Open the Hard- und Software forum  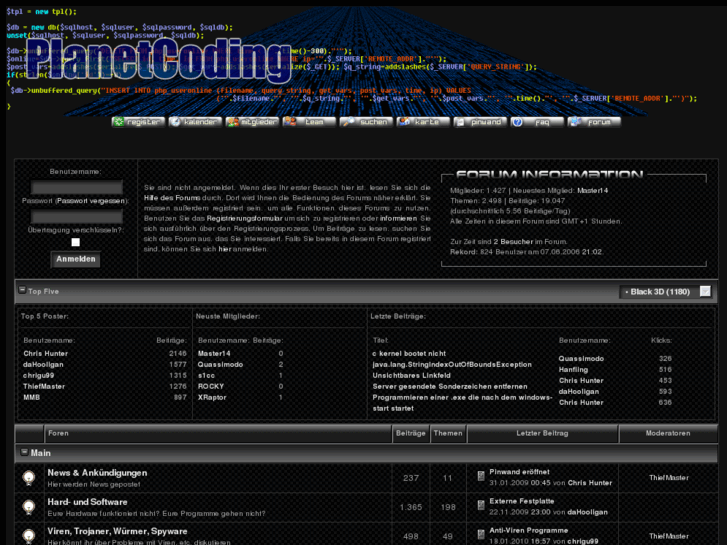point(87,502)
